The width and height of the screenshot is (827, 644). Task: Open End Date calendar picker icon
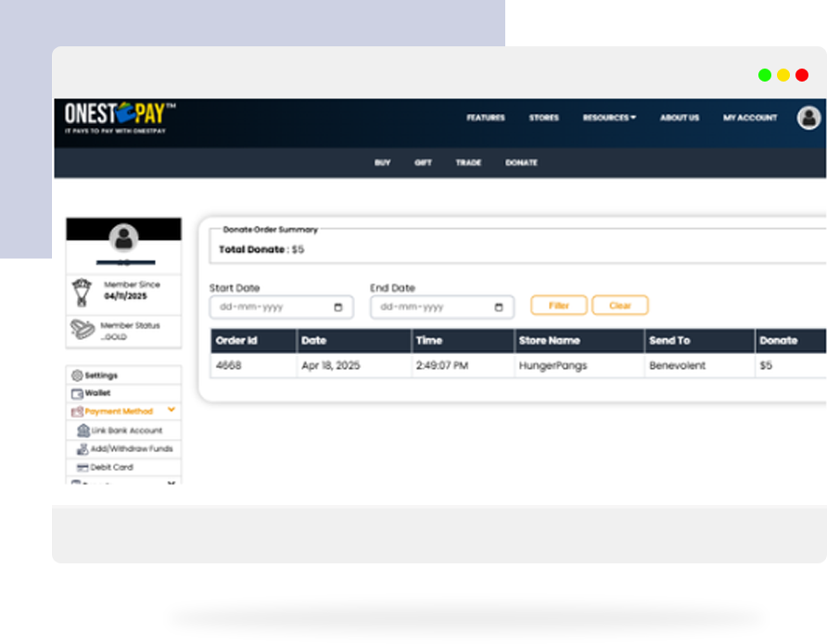499,308
